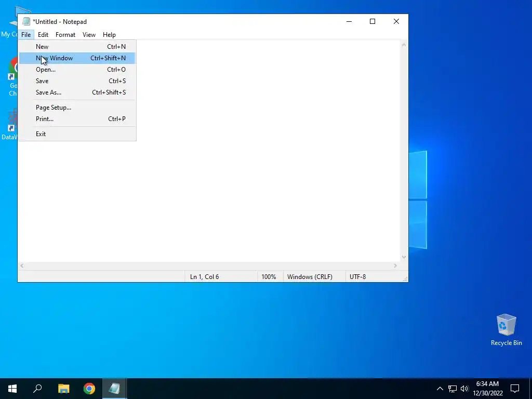This screenshot has height=399, width=532.
Task: Select New Window menu entry
Action: tap(77, 58)
